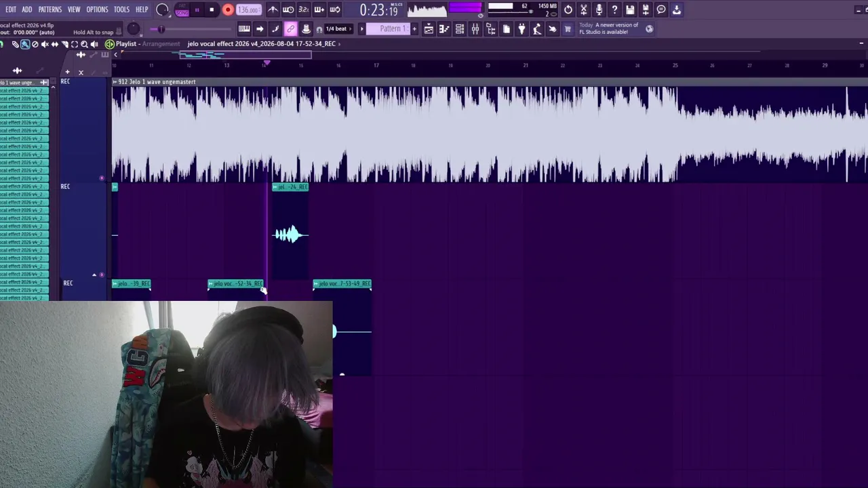The width and height of the screenshot is (868, 488).
Task: Open the TOOLS menu
Action: pos(122,9)
